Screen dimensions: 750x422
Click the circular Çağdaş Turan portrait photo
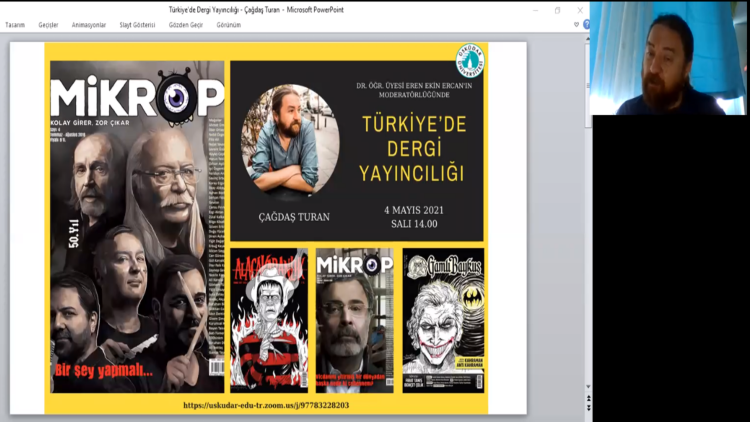coord(290,141)
